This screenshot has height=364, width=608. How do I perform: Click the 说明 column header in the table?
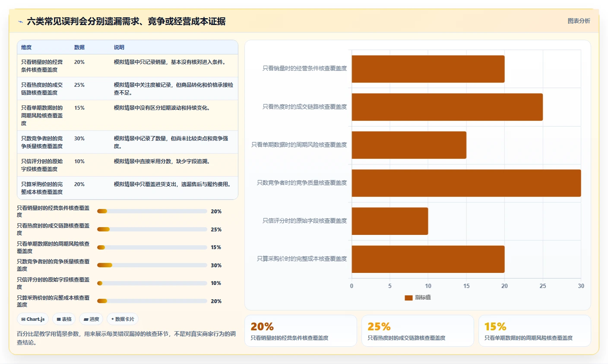click(119, 47)
